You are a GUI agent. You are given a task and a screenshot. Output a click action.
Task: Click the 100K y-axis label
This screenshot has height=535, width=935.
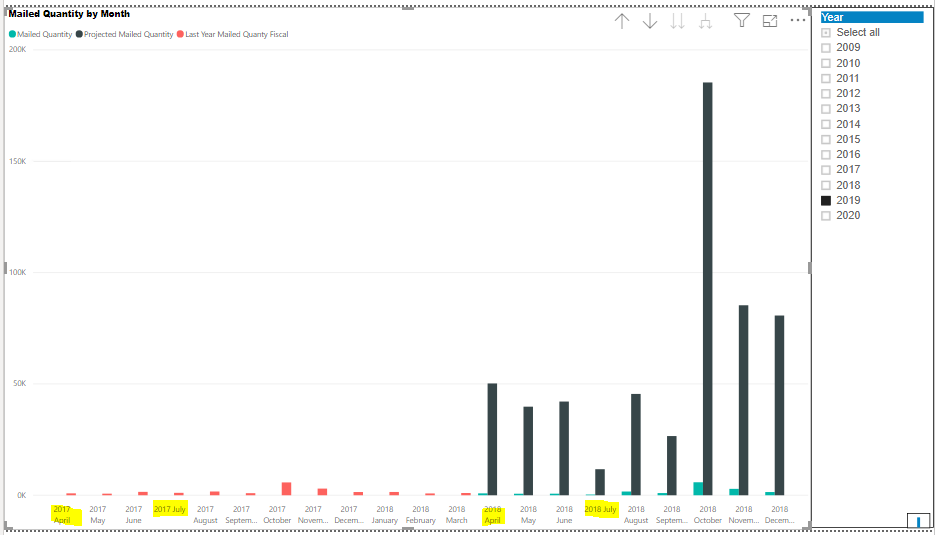pos(18,273)
